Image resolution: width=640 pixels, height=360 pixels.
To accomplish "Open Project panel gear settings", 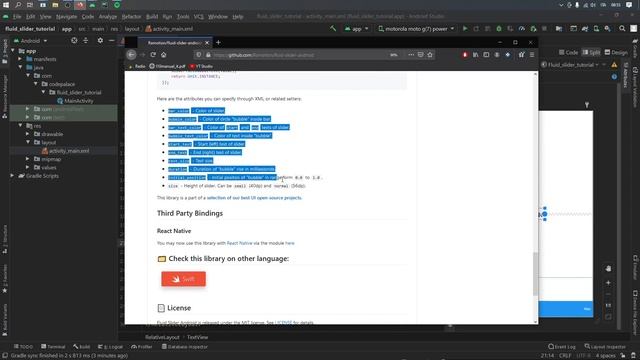I will pyautogui.click(x=100, y=40).
